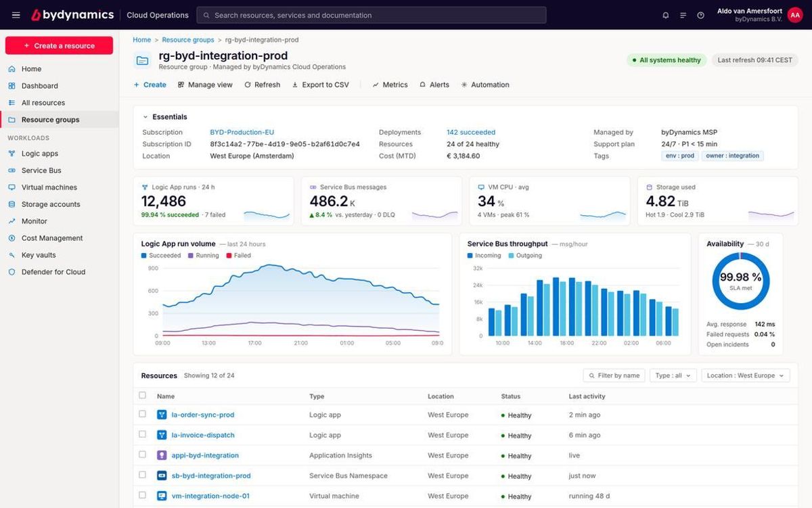The width and height of the screenshot is (812, 508).
Task: Click the Failed legend swatch
Action: pos(229,256)
